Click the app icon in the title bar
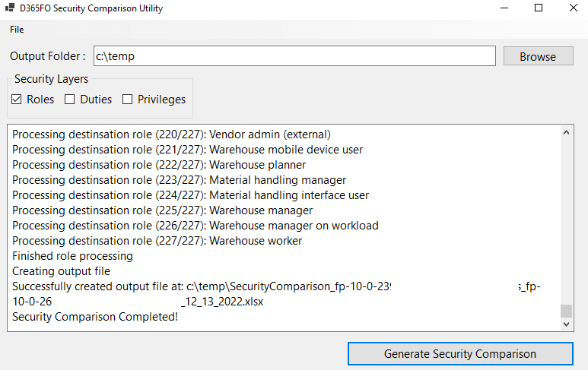 pyautogui.click(x=11, y=8)
